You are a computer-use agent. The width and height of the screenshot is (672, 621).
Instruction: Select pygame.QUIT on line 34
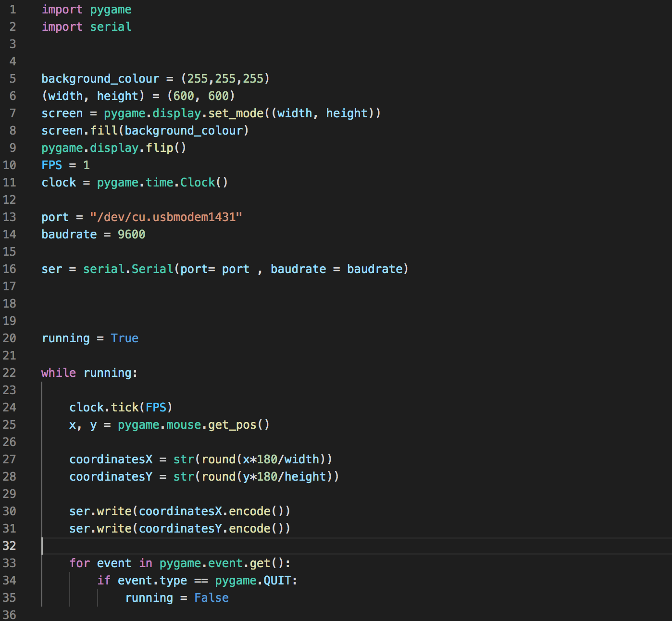(255, 580)
